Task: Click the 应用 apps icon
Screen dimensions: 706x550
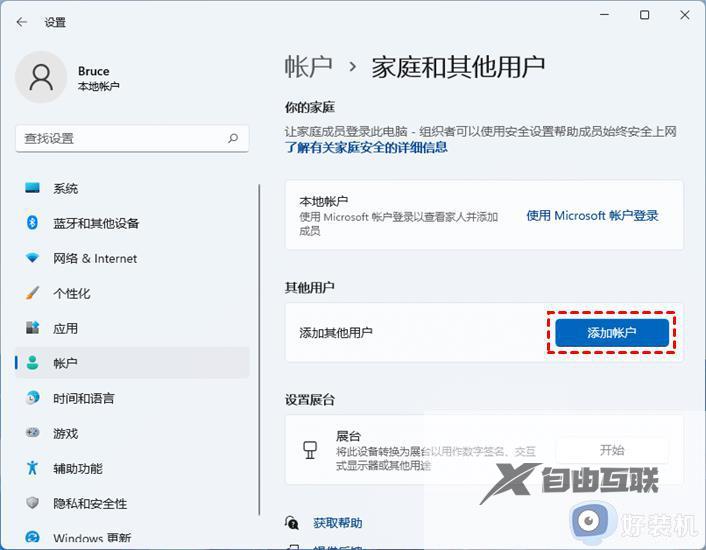Action: coord(32,328)
